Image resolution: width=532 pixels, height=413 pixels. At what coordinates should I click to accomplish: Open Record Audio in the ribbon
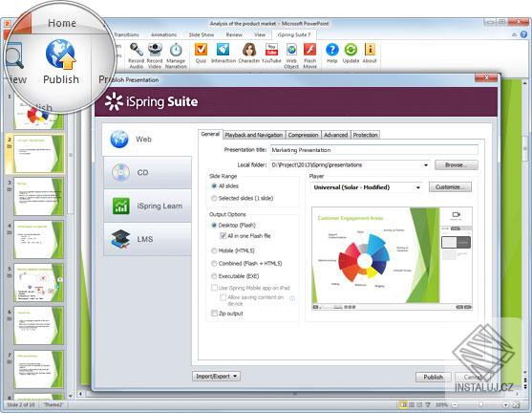point(136,55)
